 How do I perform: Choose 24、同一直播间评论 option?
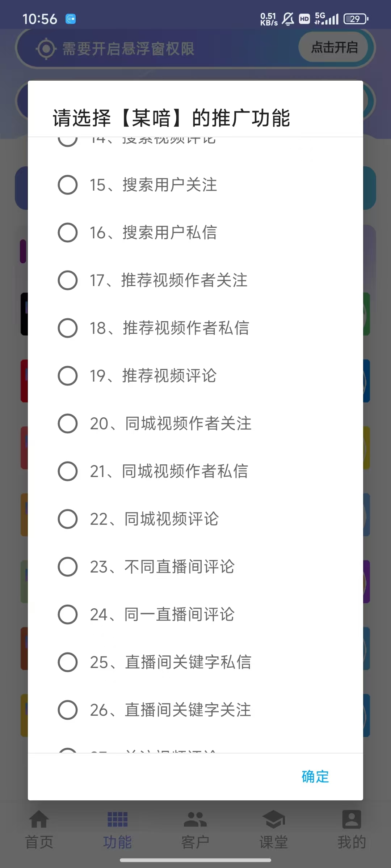point(68,614)
